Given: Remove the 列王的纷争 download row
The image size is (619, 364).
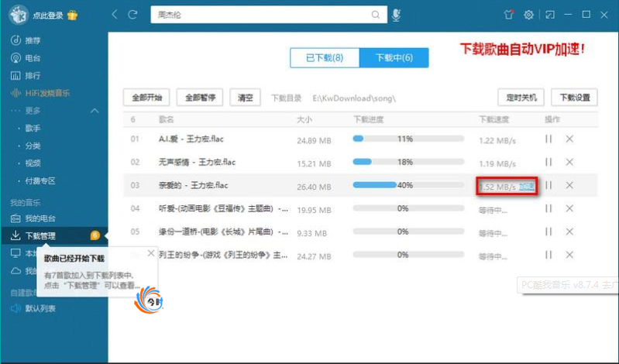Looking at the screenshot, I should pos(569,255).
